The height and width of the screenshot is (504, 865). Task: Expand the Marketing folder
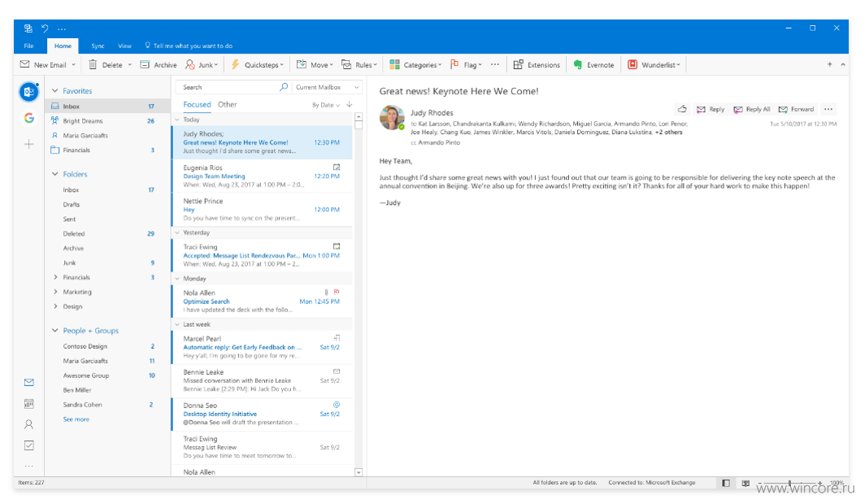pos(55,292)
